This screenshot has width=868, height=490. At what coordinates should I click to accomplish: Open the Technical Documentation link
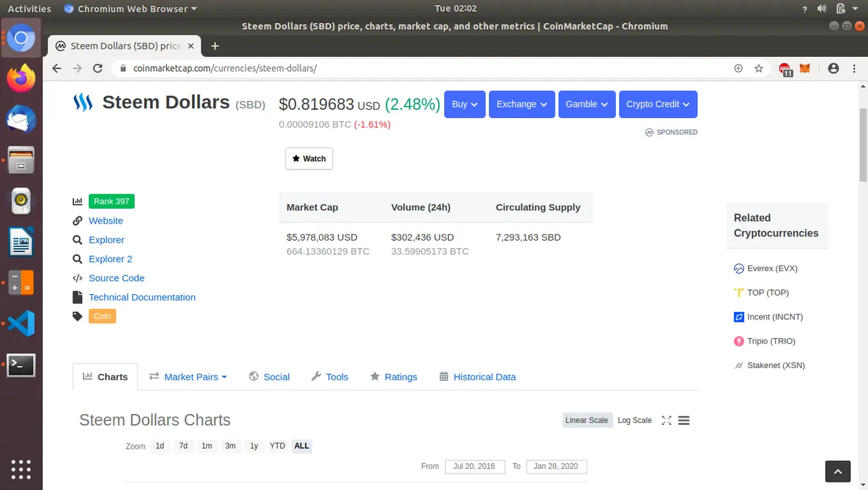click(142, 297)
